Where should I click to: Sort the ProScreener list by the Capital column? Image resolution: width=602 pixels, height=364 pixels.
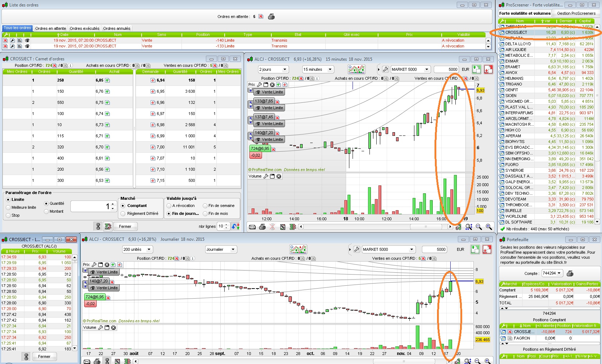coord(585,21)
